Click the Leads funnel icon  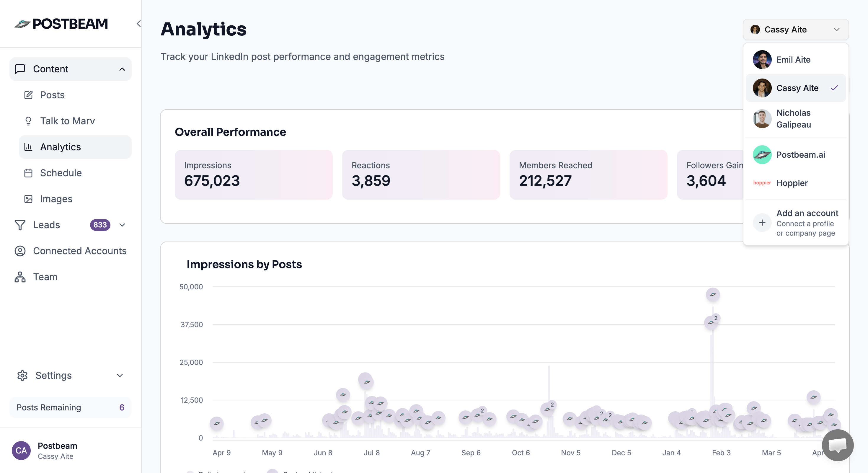click(x=20, y=225)
